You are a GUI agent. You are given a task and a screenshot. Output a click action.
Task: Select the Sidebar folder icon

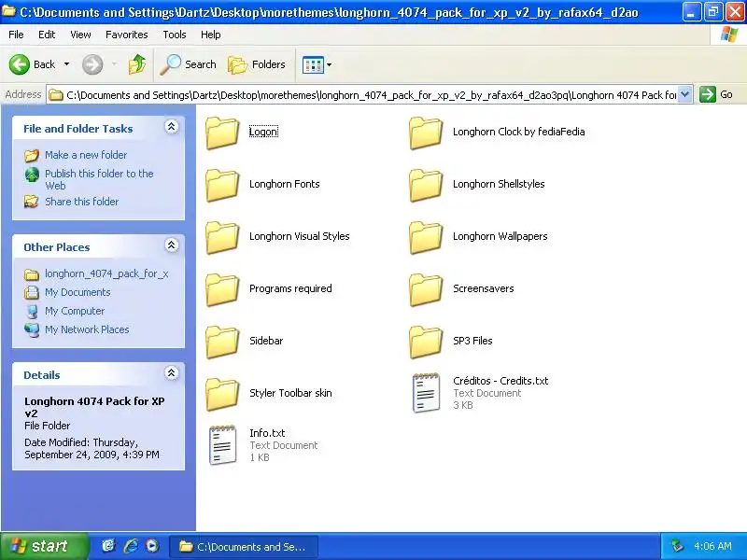tap(222, 343)
